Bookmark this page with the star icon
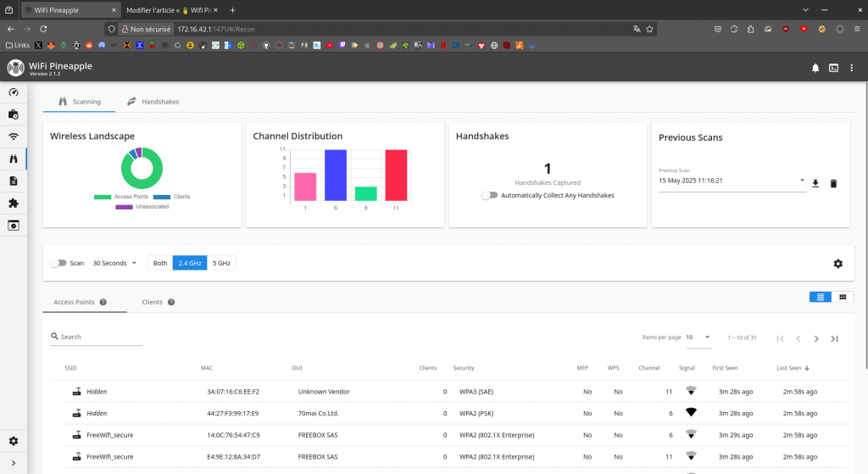This screenshot has height=474, width=868. (x=650, y=30)
